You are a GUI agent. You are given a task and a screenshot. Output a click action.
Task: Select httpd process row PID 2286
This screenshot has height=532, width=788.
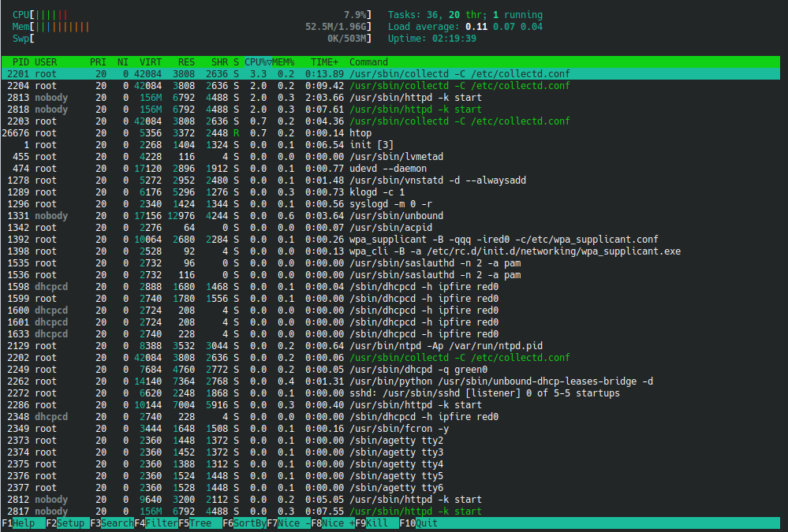tap(390, 404)
